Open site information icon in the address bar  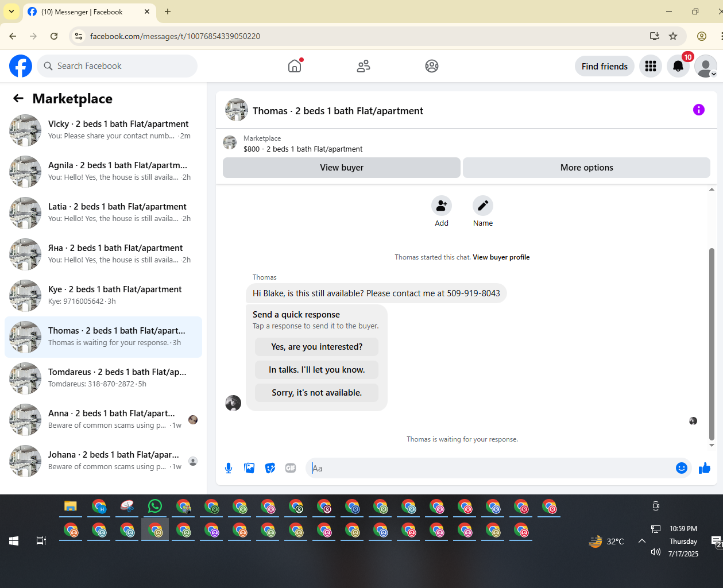tap(79, 36)
